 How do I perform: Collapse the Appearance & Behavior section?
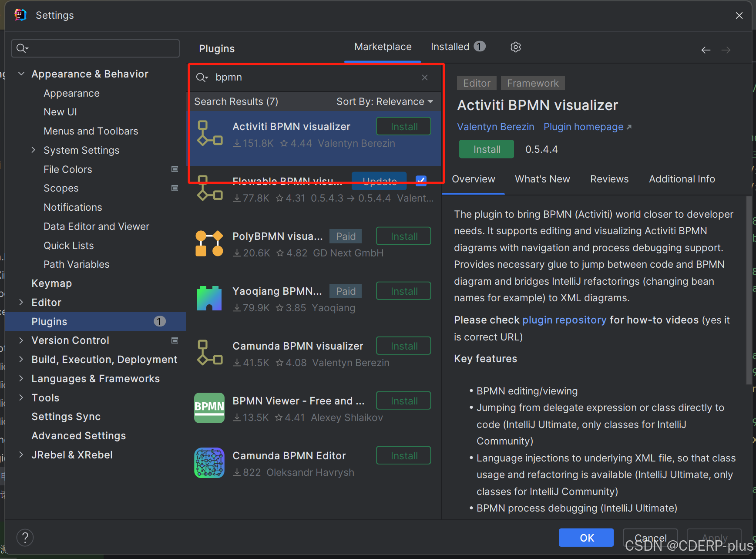click(21, 74)
